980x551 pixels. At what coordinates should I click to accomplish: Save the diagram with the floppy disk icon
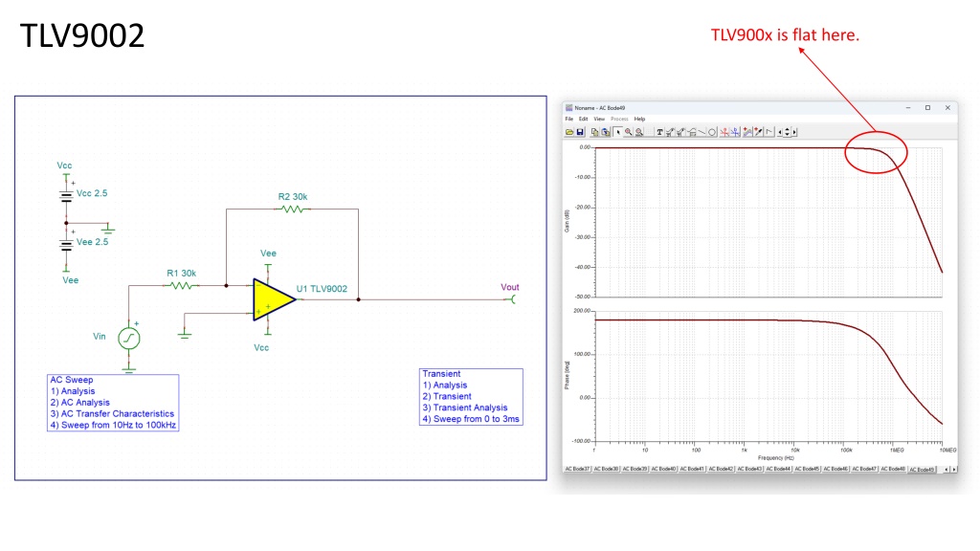580,132
